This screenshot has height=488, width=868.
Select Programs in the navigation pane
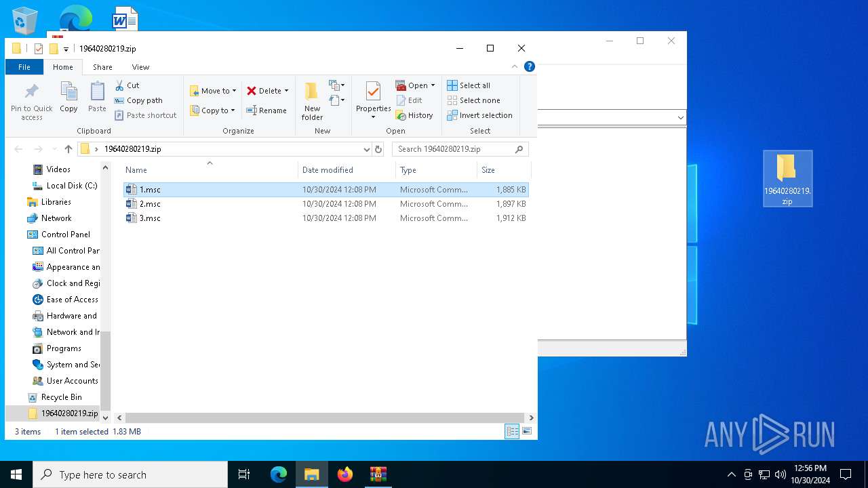[x=57, y=348]
